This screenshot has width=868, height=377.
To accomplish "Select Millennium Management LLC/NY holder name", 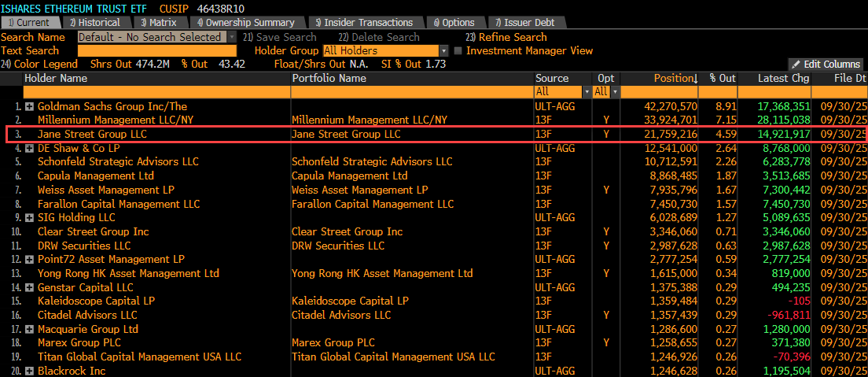I will point(116,120).
